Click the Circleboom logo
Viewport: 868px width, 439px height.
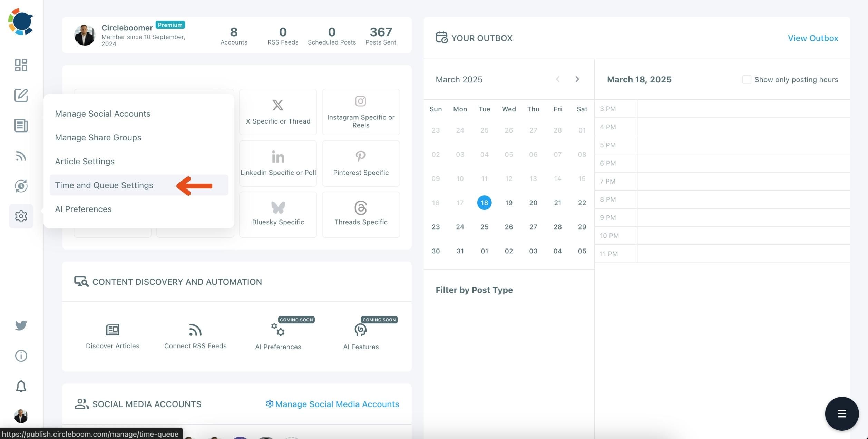21,21
